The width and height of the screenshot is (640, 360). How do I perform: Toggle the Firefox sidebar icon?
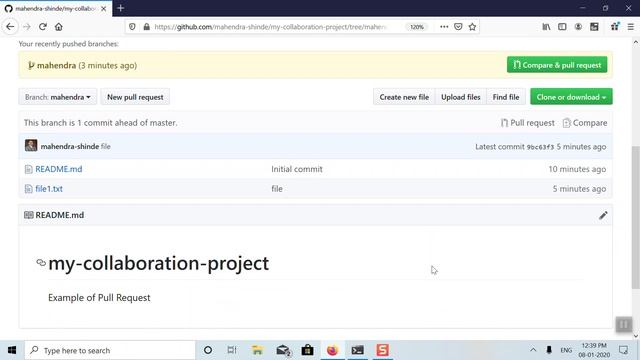point(562,27)
